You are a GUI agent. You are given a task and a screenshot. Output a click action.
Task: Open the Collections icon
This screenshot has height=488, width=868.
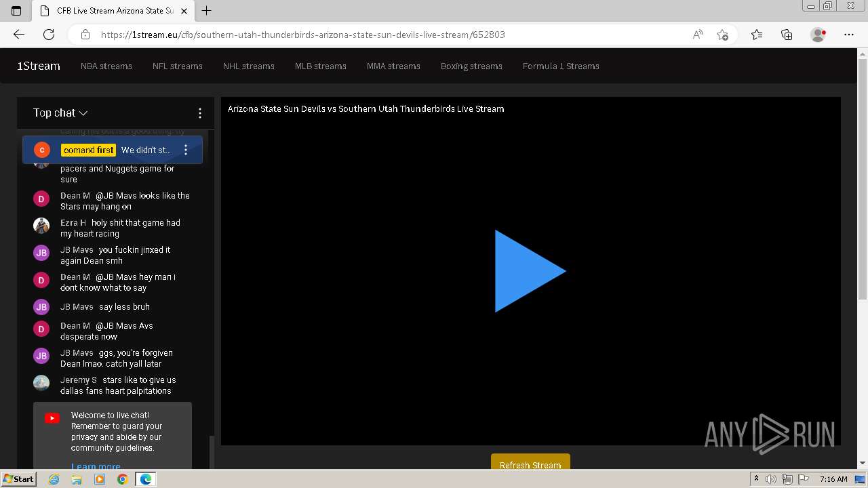click(787, 35)
